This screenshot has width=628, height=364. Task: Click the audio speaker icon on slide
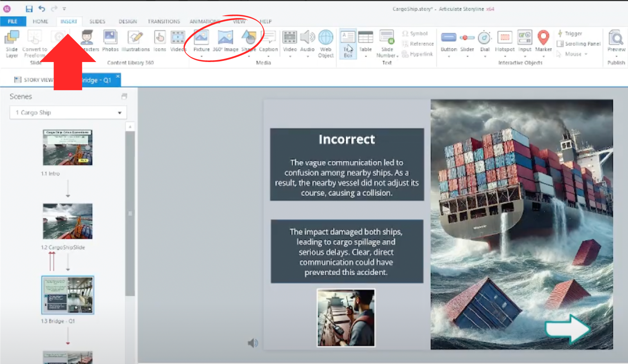(x=253, y=343)
